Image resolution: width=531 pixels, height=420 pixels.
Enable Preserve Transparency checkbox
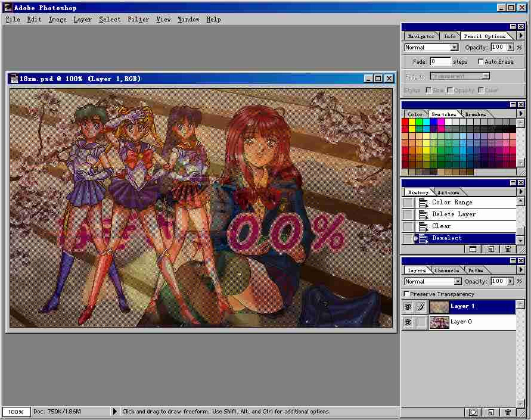tap(406, 294)
